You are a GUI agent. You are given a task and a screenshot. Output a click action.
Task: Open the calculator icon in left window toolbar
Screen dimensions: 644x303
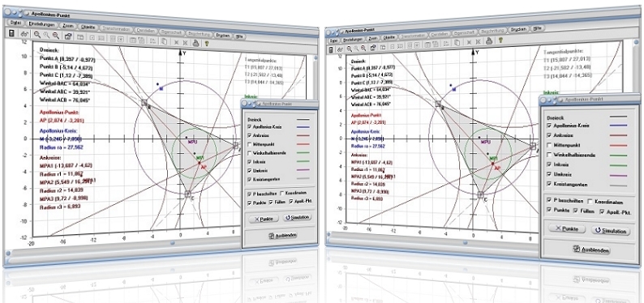click(11, 33)
